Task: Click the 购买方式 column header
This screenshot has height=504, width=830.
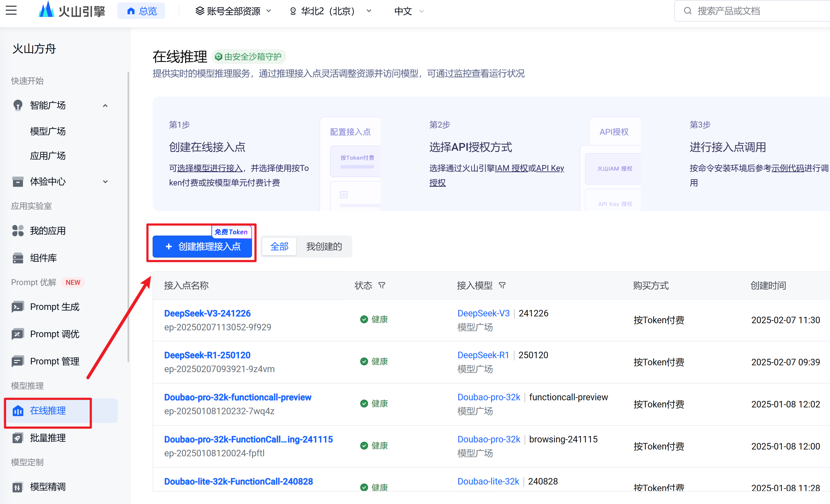Action: tap(651, 286)
